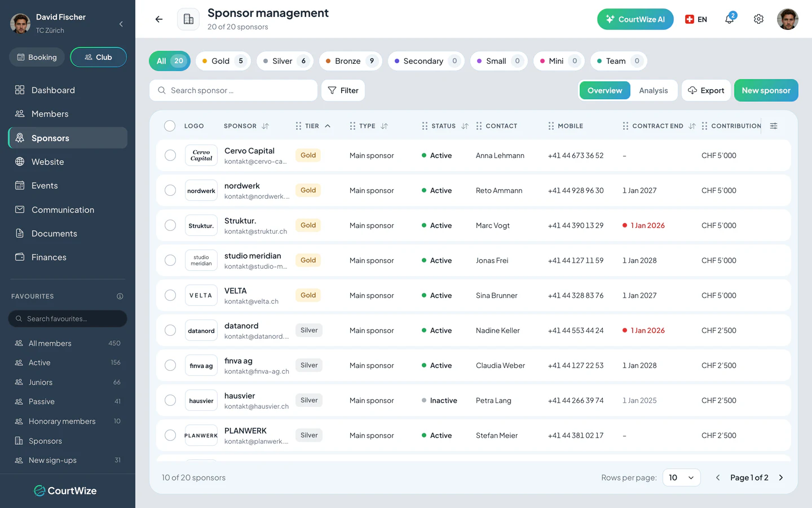The image size is (812, 508).
Task: Open the user avatar in the header
Action: [788, 19]
